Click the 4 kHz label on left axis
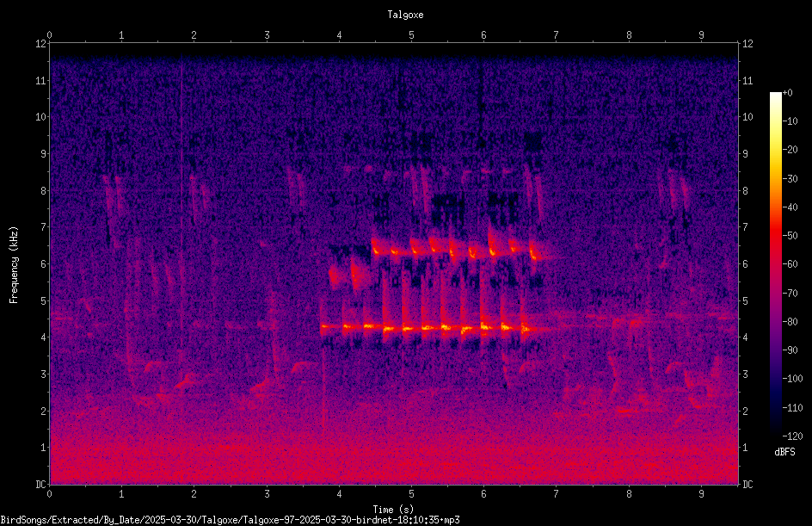Viewport: 812px width, 526px height. [44, 337]
